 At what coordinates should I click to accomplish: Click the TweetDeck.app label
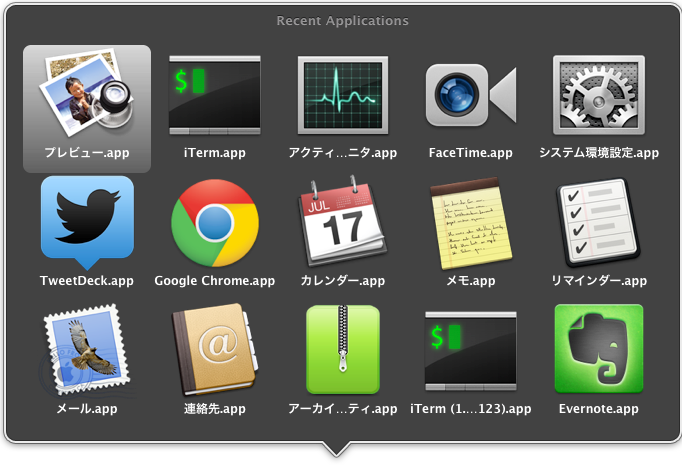pyautogui.click(x=87, y=281)
